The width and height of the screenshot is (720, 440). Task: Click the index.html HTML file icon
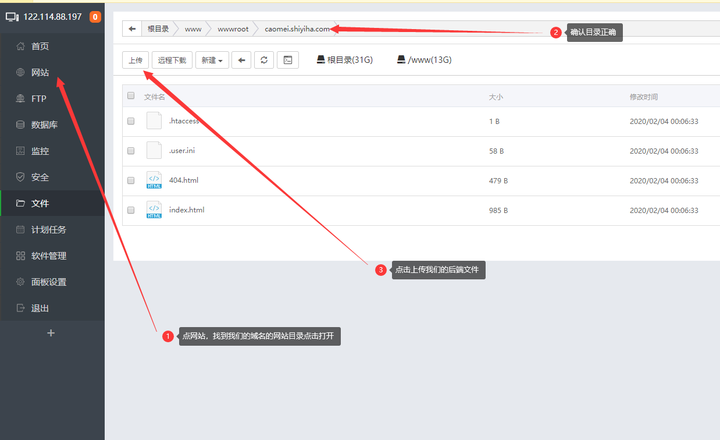coord(154,210)
